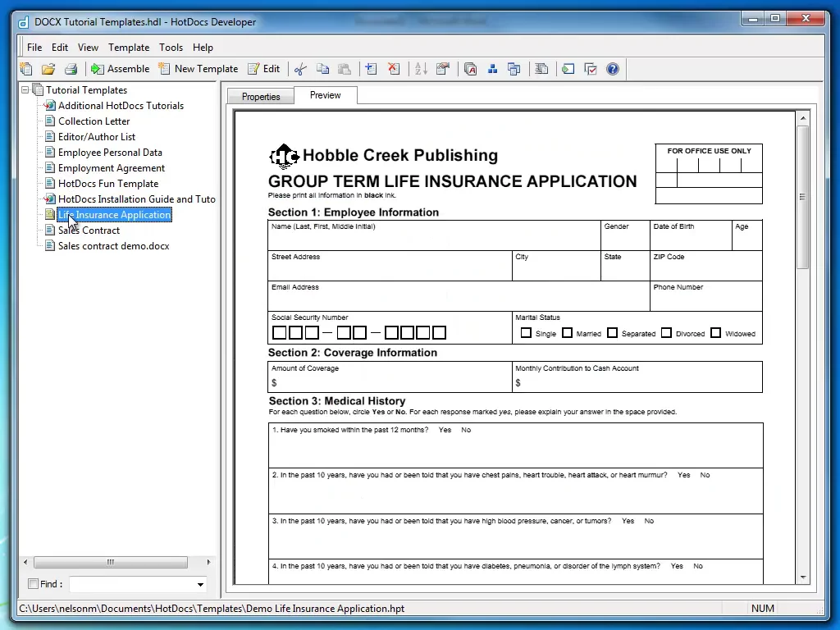The image size is (840, 630).
Task: Click the Copy toolbar icon
Action: point(323,69)
